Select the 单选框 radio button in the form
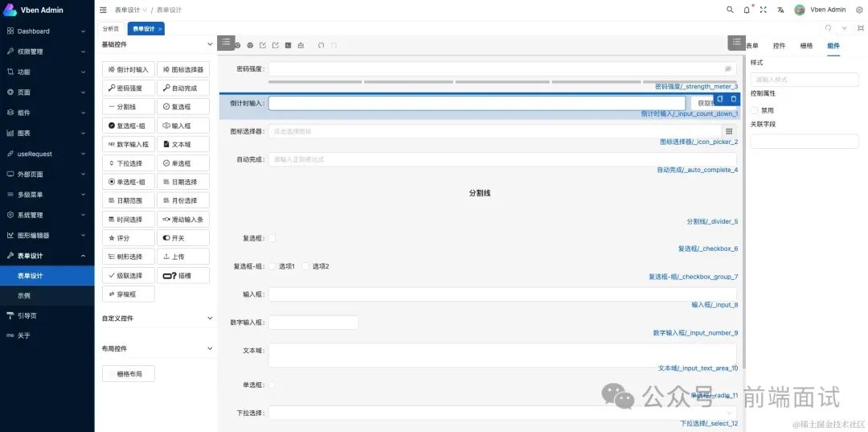This screenshot has height=432, width=868. click(272, 385)
